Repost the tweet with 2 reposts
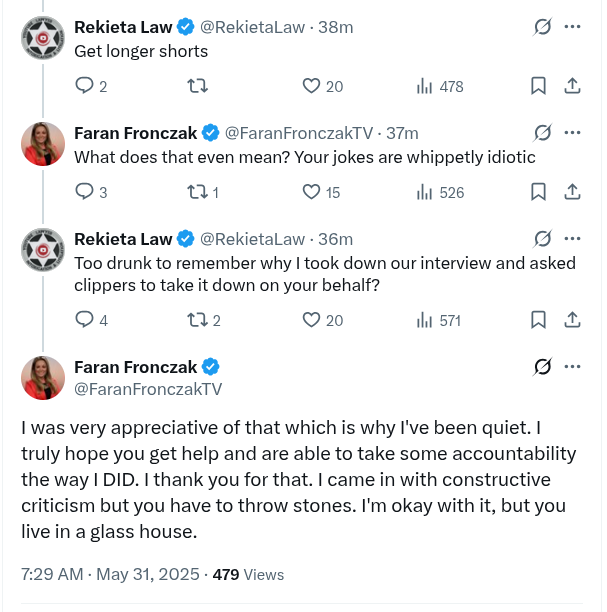The width and height of the screenshot is (607, 612). tap(204, 320)
